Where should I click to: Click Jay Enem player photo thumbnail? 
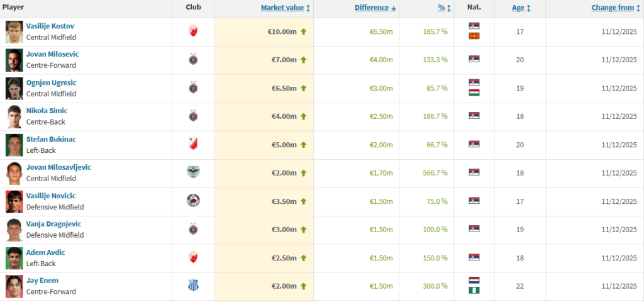pos(14,286)
